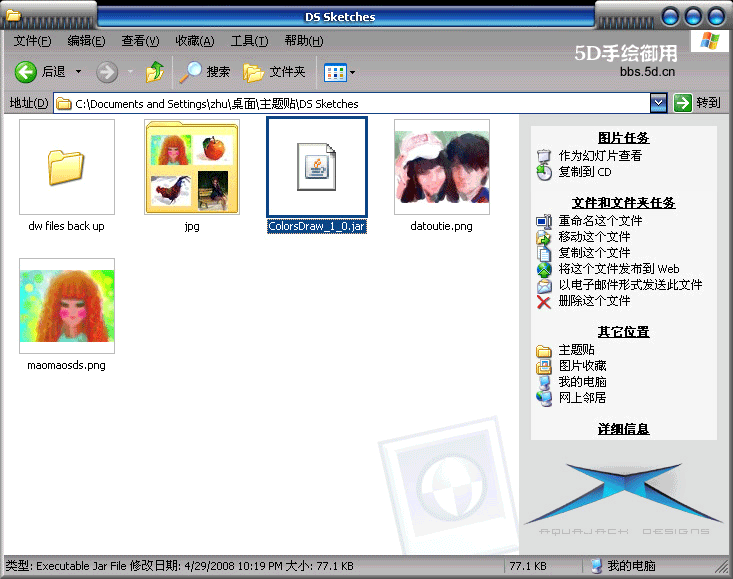Viewport: 733px width, 579px height.
Task: Collapse the 文件和文件夹任务 section header
Action: click(x=624, y=203)
